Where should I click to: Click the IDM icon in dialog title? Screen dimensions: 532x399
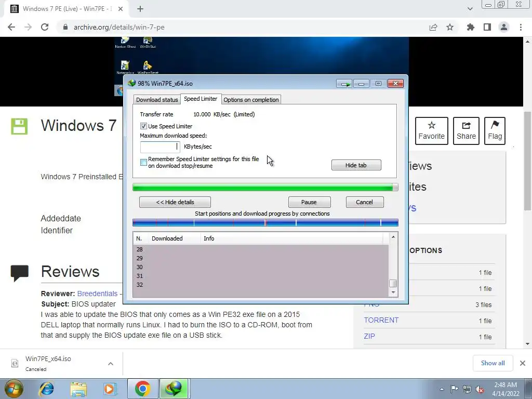coord(131,83)
